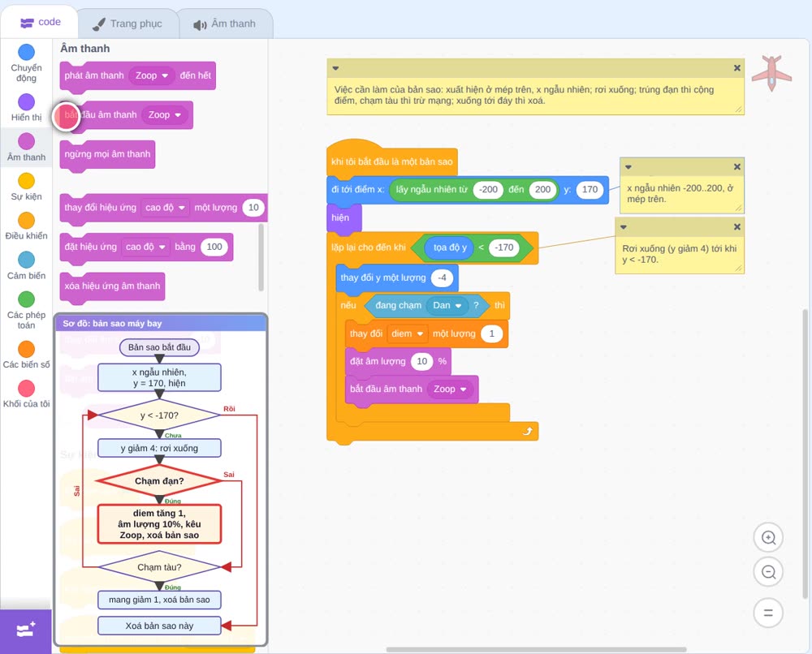This screenshot has width=812, height=654.
Task: Open the Sự kiện blocks category
Action: [26, 187]
